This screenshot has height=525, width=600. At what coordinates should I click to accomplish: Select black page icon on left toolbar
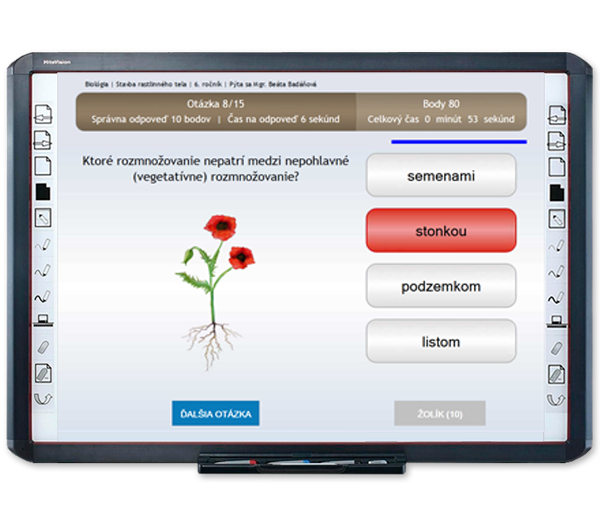pos(42,191)
